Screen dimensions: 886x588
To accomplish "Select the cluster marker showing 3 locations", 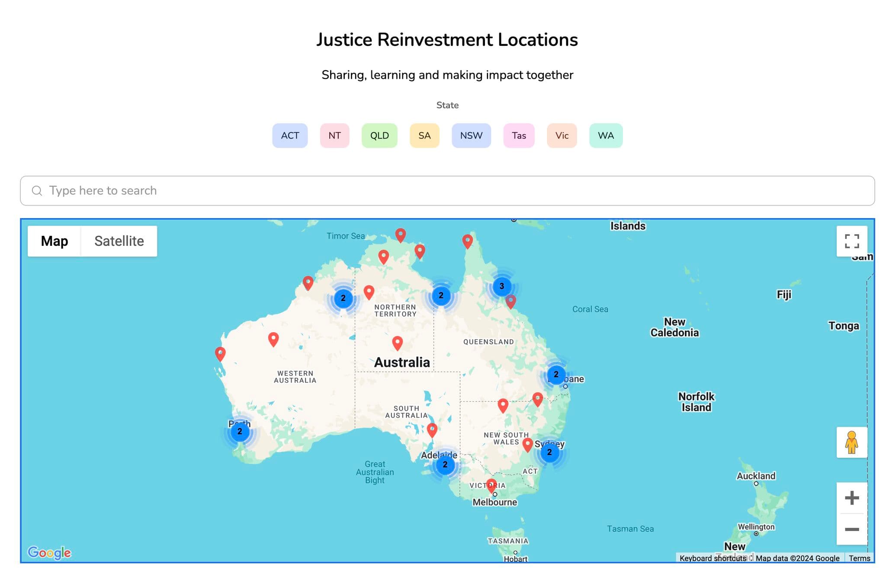I will coord(502,286).
